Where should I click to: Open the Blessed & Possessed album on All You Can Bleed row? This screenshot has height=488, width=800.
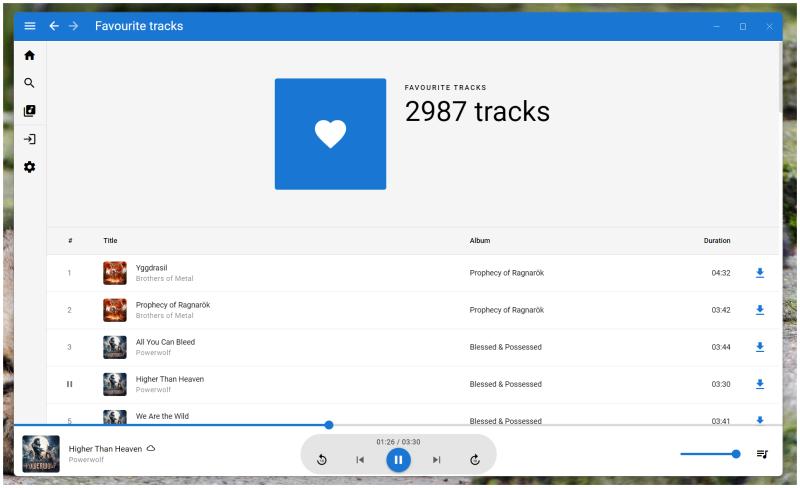506,347
